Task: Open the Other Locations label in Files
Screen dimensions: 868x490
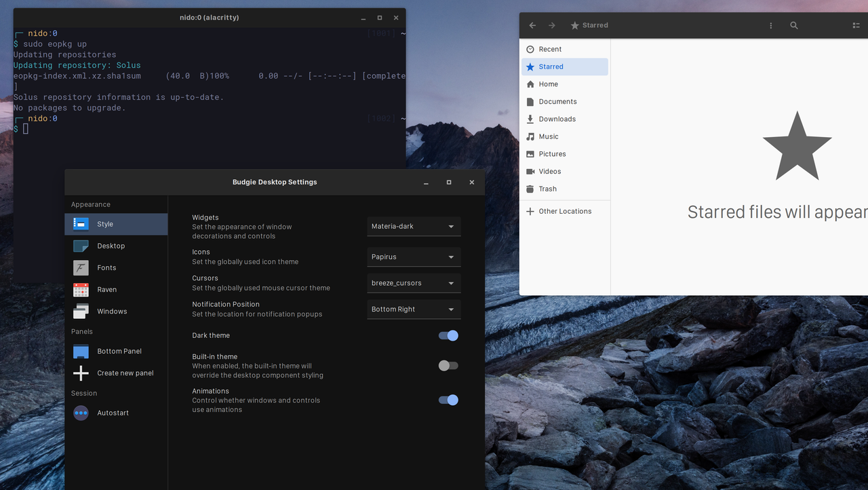Action: pyautogui.click(x=565, y=211)
